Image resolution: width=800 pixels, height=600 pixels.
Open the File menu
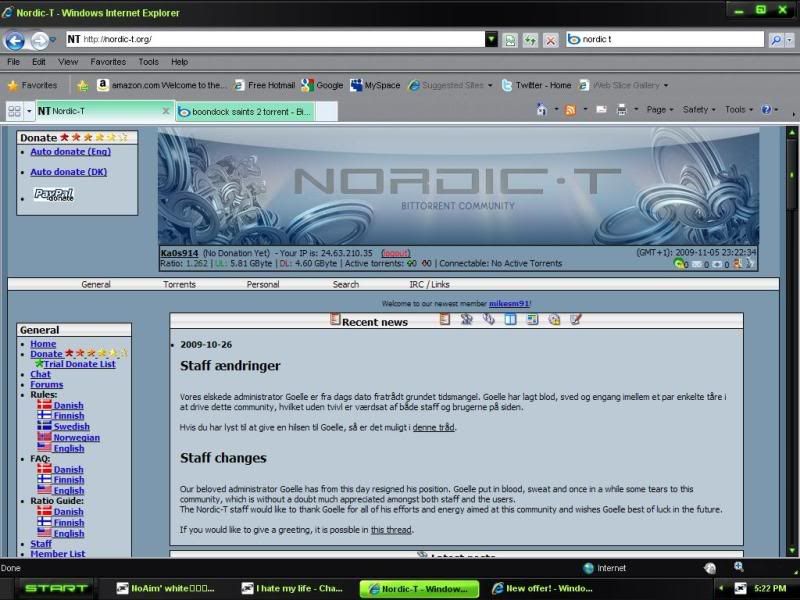coord(14,62)
